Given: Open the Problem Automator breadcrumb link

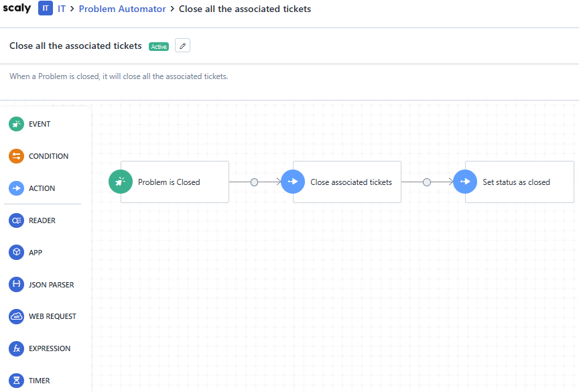Looking at the screenshot, I should (x=122, y=9).
